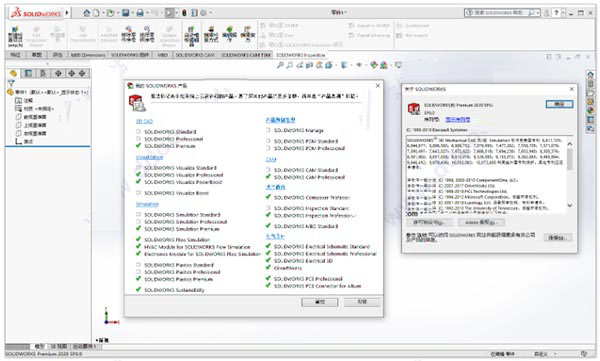The height and width of the screenshot is (361, 600).
Task: Toggle SOLIDWORKS Premium checkmark under 3D CAD
Action: pos(138,146)
